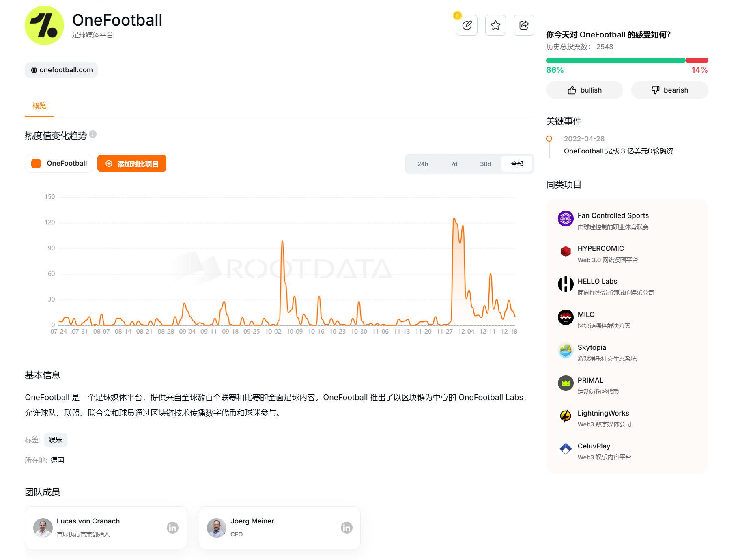Image resolution: width=751 pixels, height=560 pixels.
Task: Click the Skytopia project name
Action: coord(592,347)
